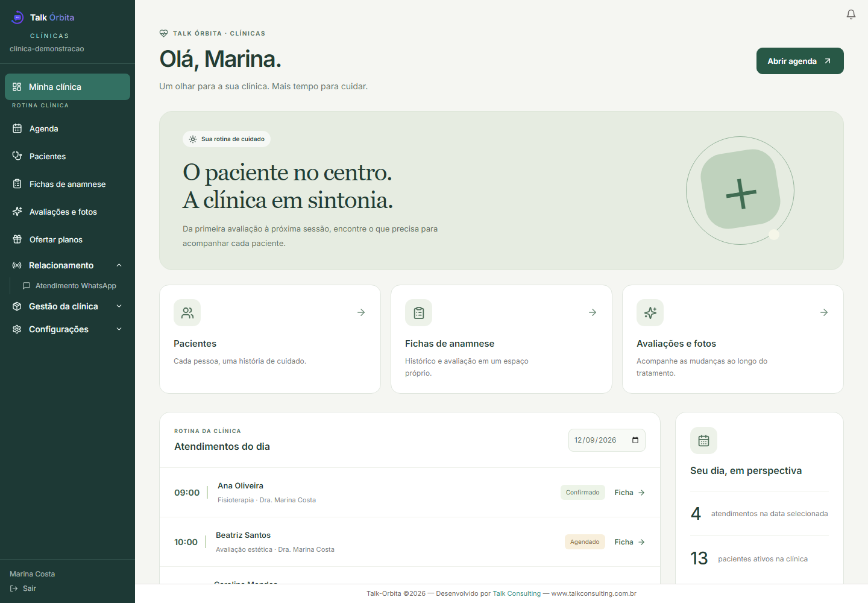Click the arrow on the Pacientes card
The height and width of the screenshot is (603, 868).
[361, 312]
